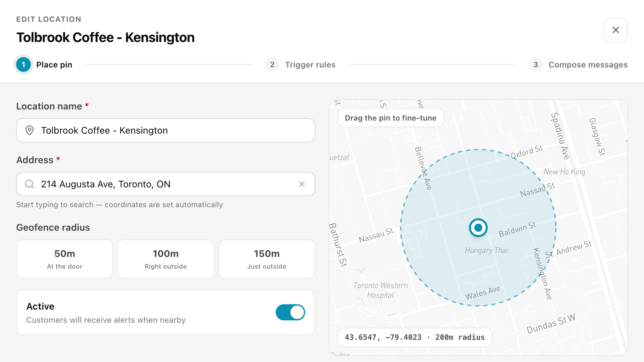Click the Tolbrook Coffee - Kensington title

(x=105, y=37)
